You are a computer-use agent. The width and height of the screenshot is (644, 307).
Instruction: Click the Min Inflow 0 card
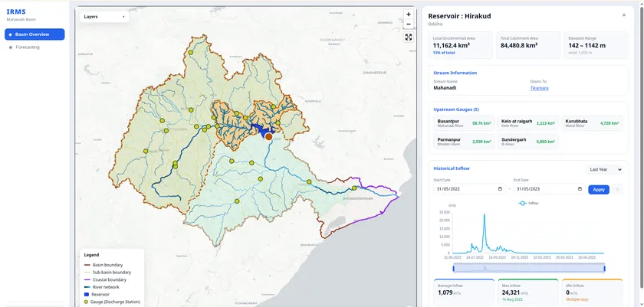click(592, 292)
